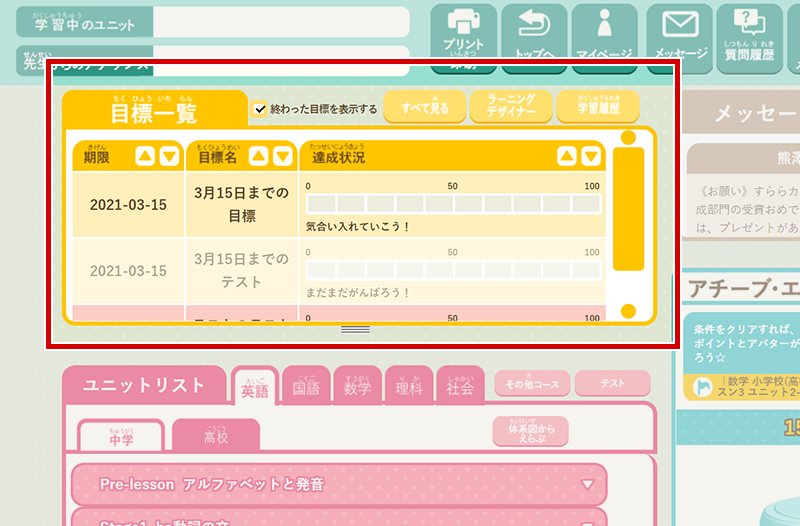Switch to the 数学 tab
Viewport: 800px width, 526px height.
click(358, 386)
